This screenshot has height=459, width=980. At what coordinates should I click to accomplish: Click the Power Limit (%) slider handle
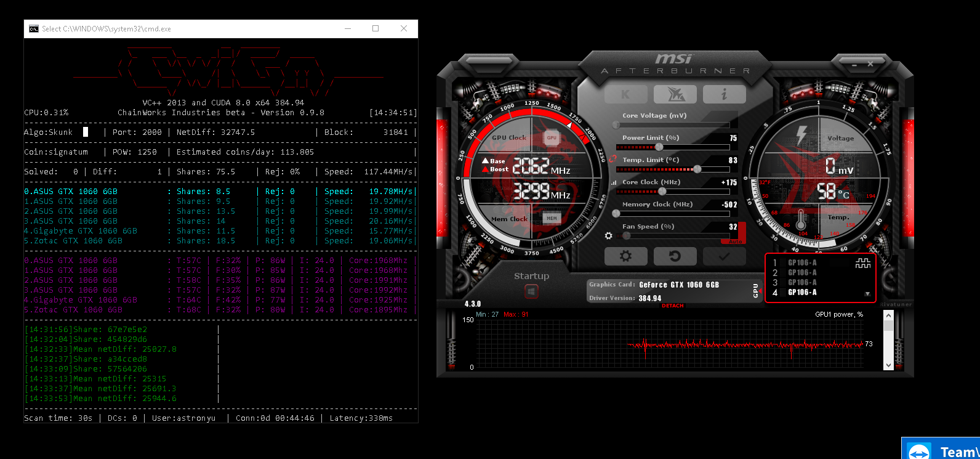[659, 147]
